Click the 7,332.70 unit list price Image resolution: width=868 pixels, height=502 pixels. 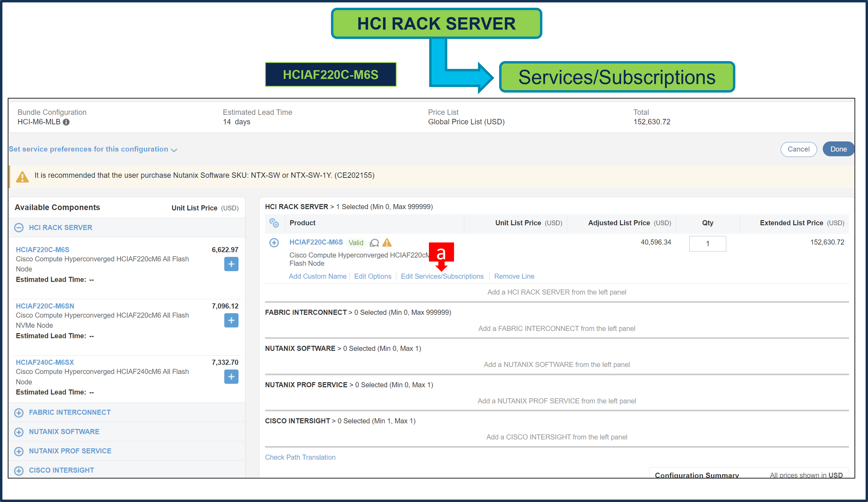coord(225,362)
